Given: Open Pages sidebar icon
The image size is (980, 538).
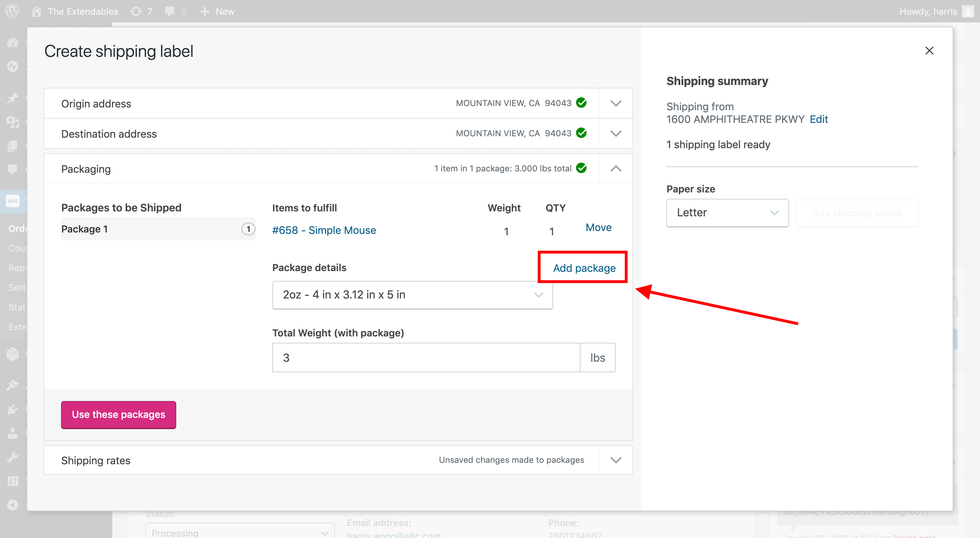Looking at the screenshot, I should [x=13, y=145].
